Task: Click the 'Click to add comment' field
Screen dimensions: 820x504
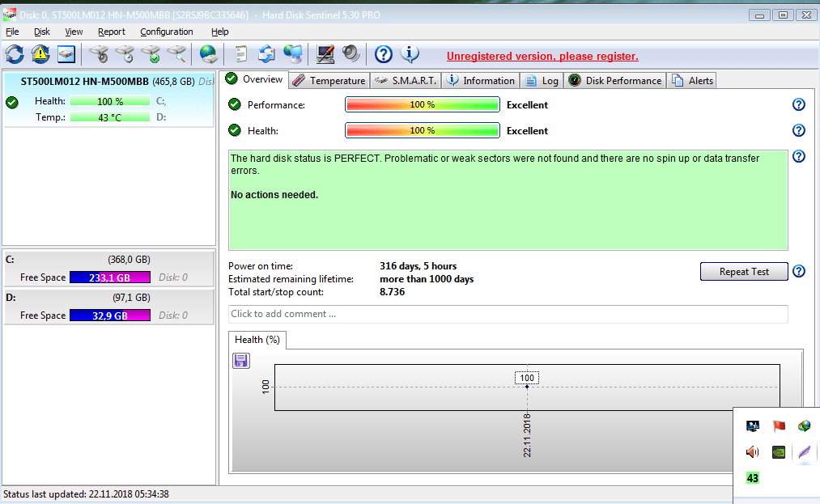Action: (508, 314)
